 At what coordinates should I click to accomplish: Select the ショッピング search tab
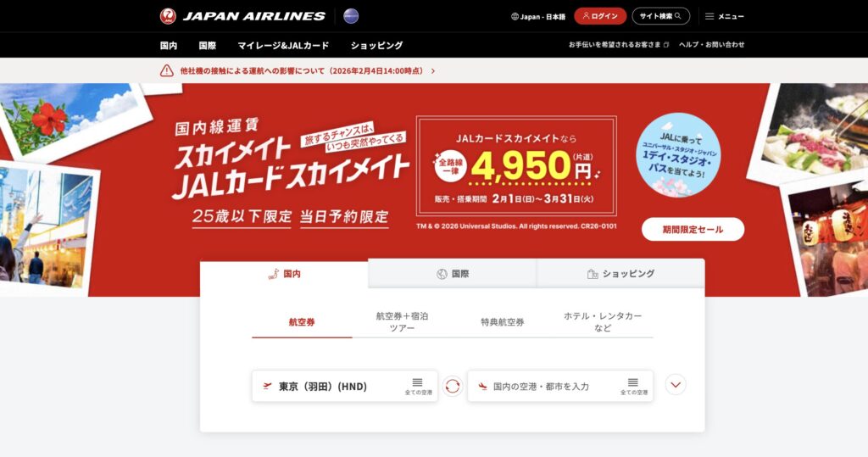[620, 274]
